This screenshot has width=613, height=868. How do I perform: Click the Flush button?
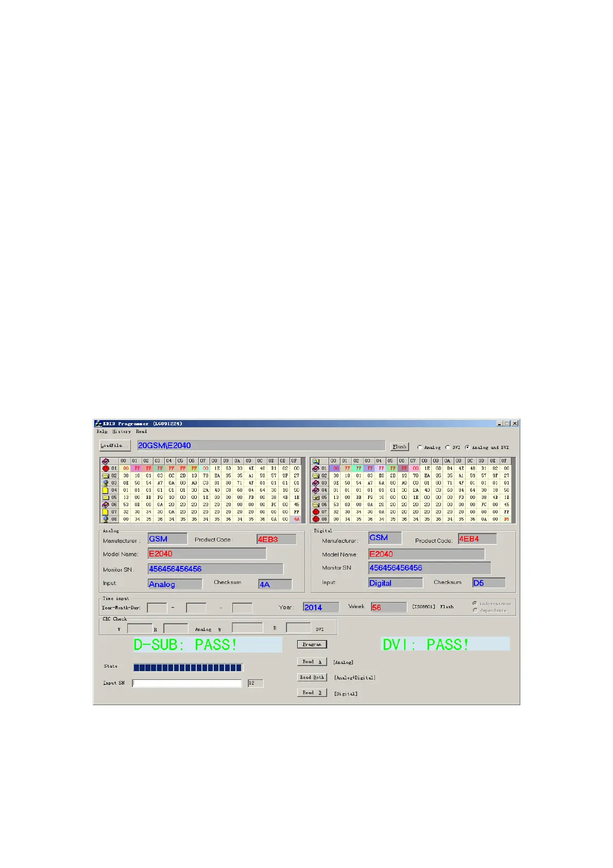[400, 447]
